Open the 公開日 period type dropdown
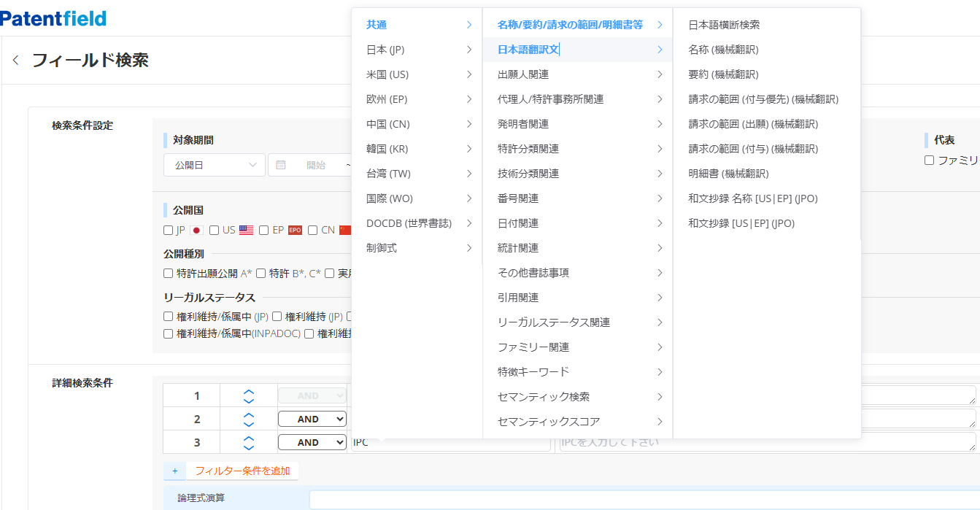980x510 pixels. 215,166
